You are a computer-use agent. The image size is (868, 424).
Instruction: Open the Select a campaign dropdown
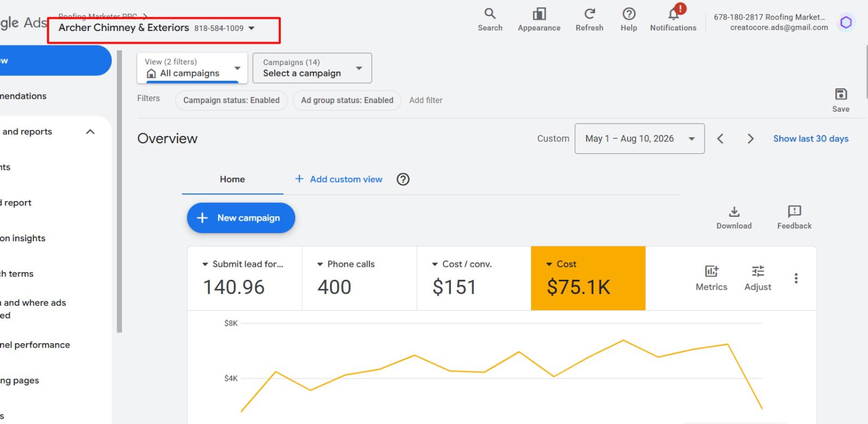[312, 68]
